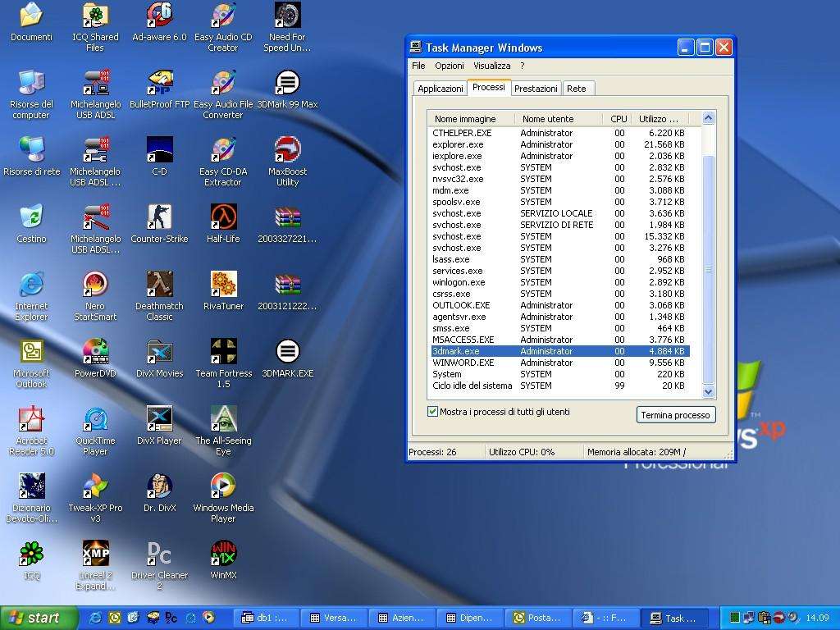Switch to the Posta taskbar window
Screen dimensions: 840x630
click(x=537, y=619)
